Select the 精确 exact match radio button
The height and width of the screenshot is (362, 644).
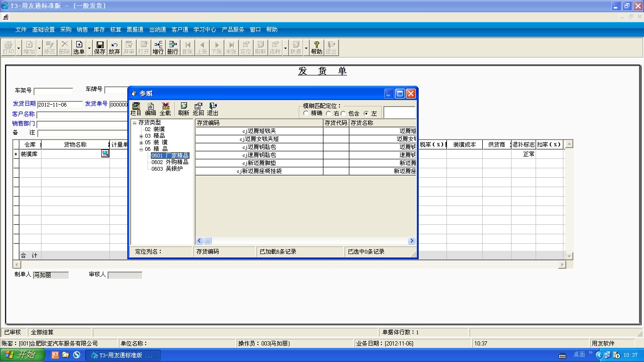pyautogui.click(x=306, y=114)
